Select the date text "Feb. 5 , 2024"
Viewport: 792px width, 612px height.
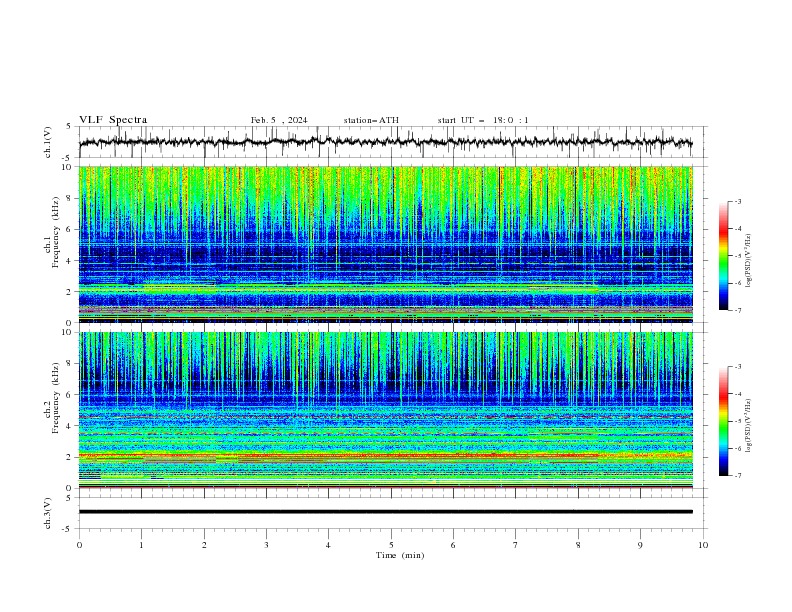(279, 120)
